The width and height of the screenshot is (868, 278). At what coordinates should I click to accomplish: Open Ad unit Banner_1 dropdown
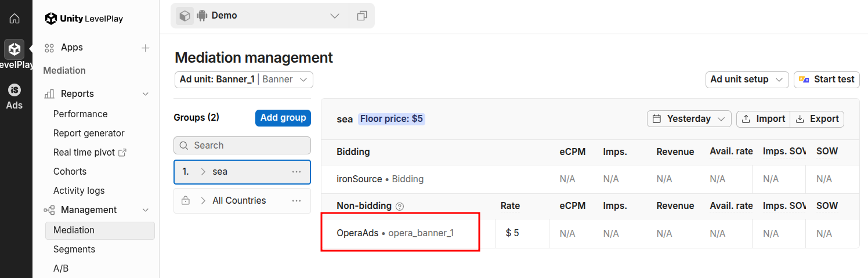[x=244, y=80]
